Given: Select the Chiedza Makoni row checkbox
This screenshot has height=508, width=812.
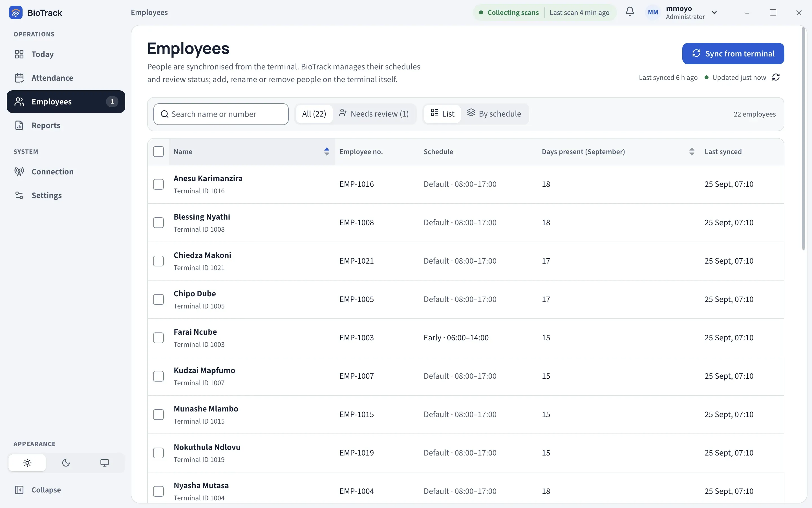Looking at the screenshot, I should 158,261.
